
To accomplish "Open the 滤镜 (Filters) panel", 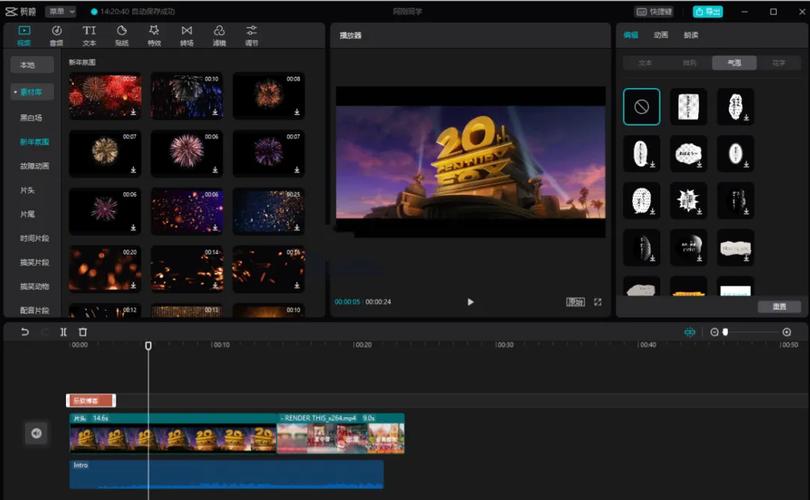I will (x=219, y=35).
